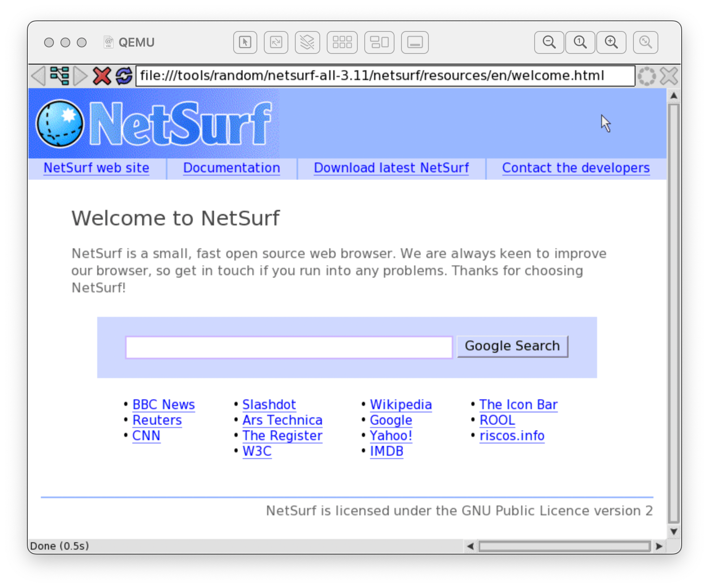Screen dimensions: 709x588
Task: Click the browser back arrow icon
Action: tap(38, 76)
